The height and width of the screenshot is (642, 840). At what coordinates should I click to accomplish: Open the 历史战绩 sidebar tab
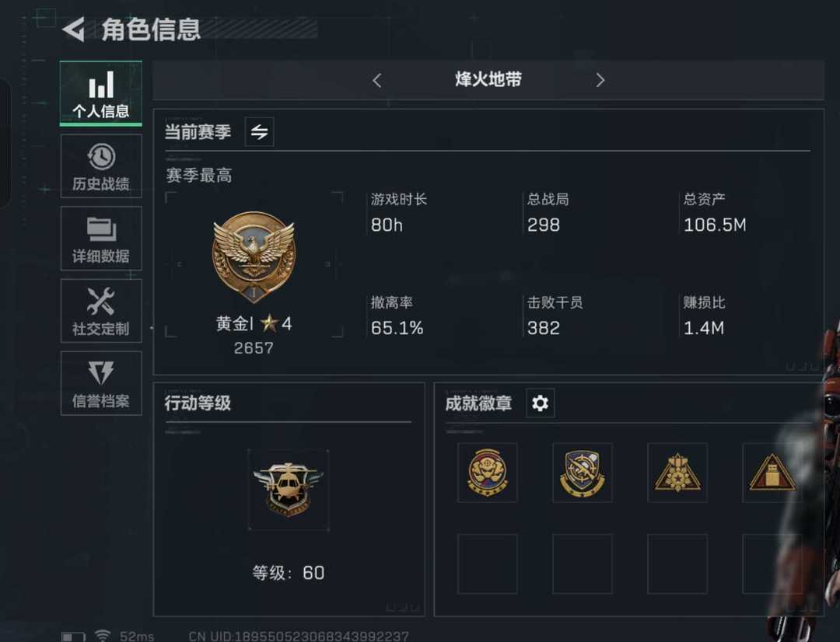100,166
